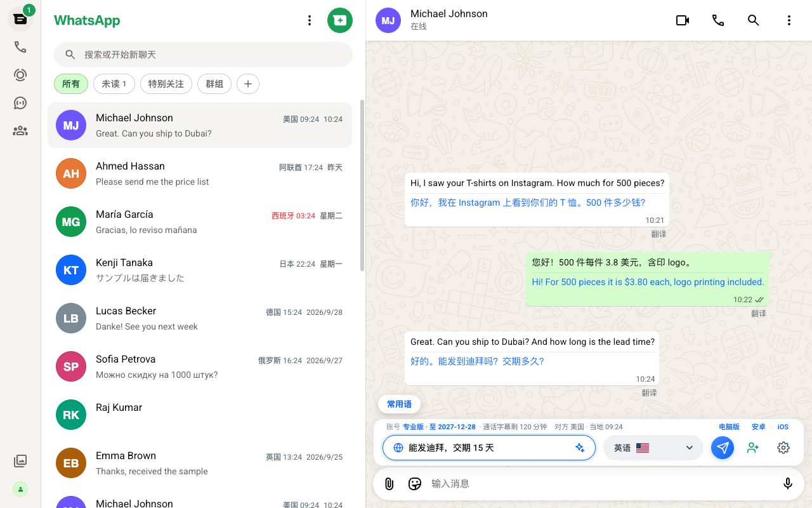
Task: Open the conversation three-dot menu
Action: (x=789, y=20)
